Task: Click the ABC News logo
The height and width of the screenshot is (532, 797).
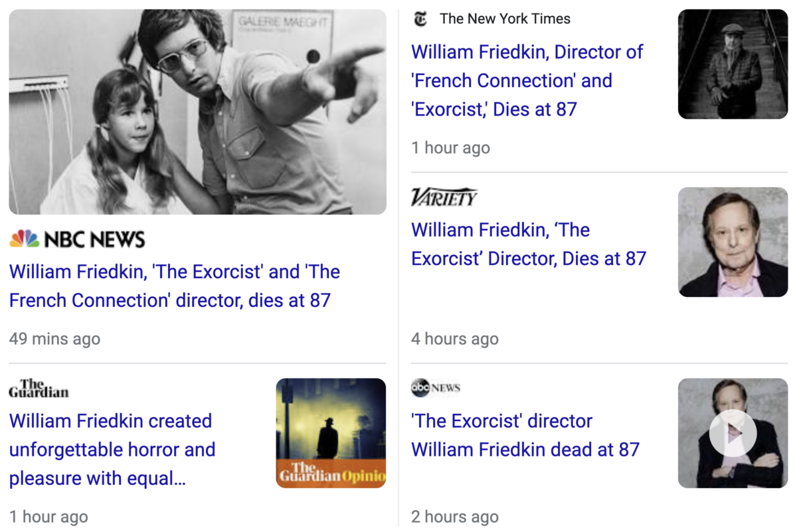Action: point(436,388)
